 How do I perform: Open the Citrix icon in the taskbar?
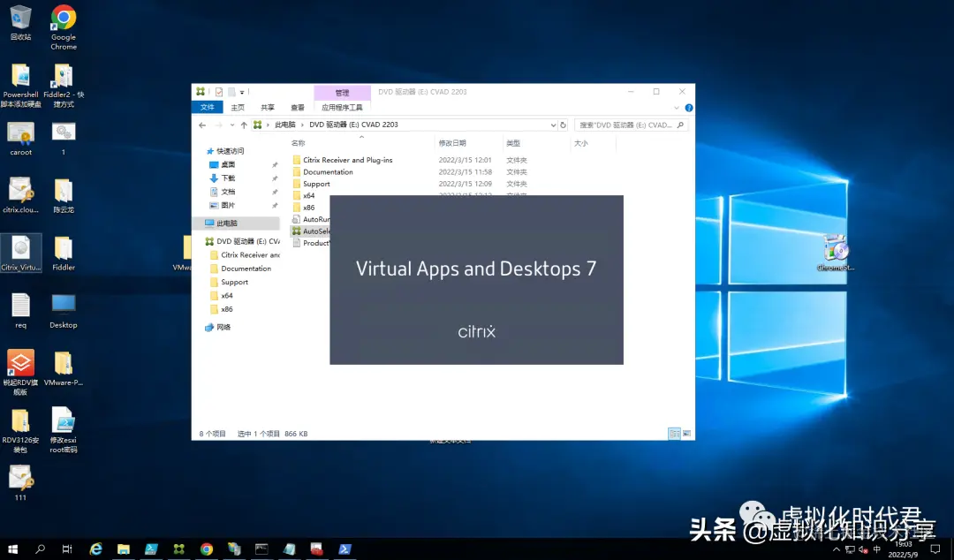tap(180, 548)
